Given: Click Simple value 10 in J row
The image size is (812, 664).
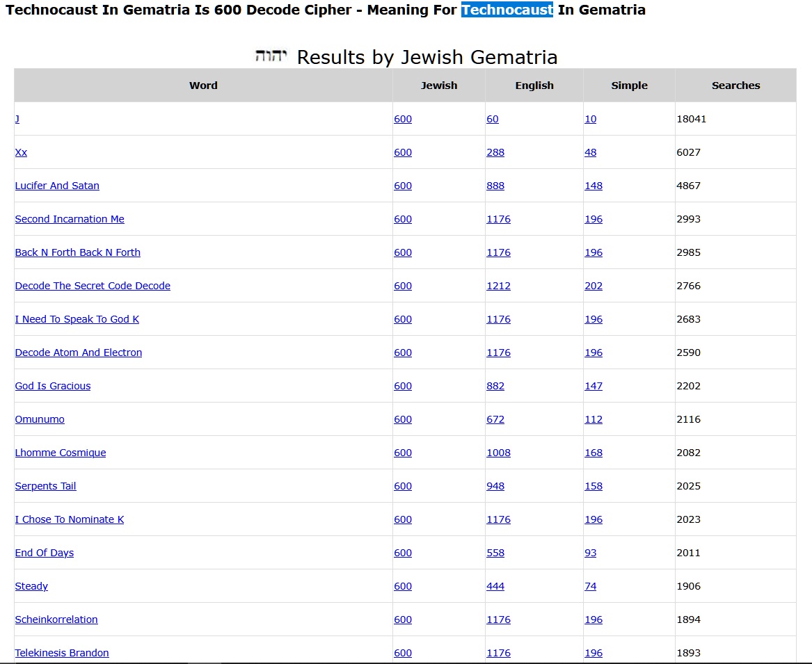Looking at the screenshot, I should pos(590,119).
